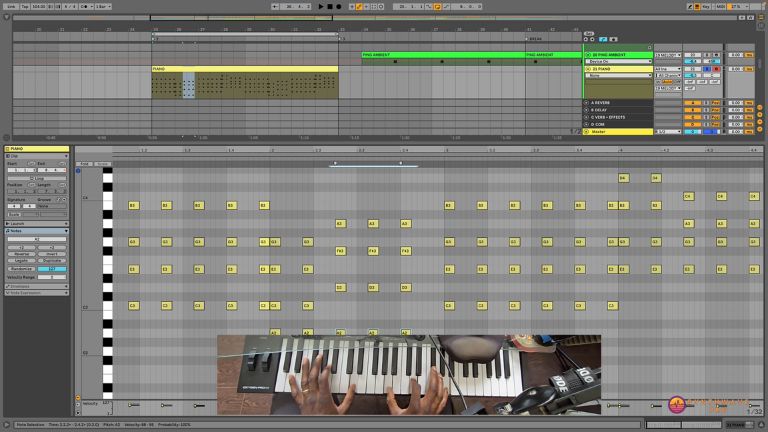Open the None automation chooser on PIANO track
768x432 pixels.
coord(619,76)
